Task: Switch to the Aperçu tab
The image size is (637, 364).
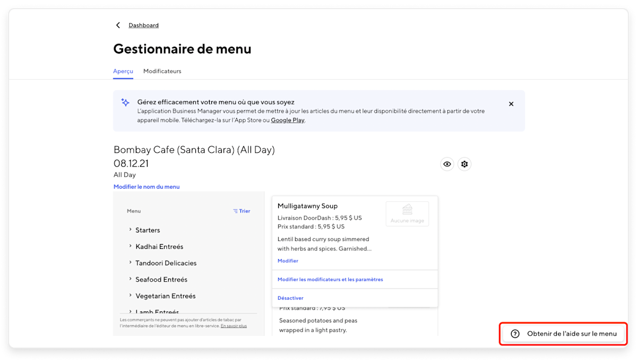Action: [x=123, y=71]
